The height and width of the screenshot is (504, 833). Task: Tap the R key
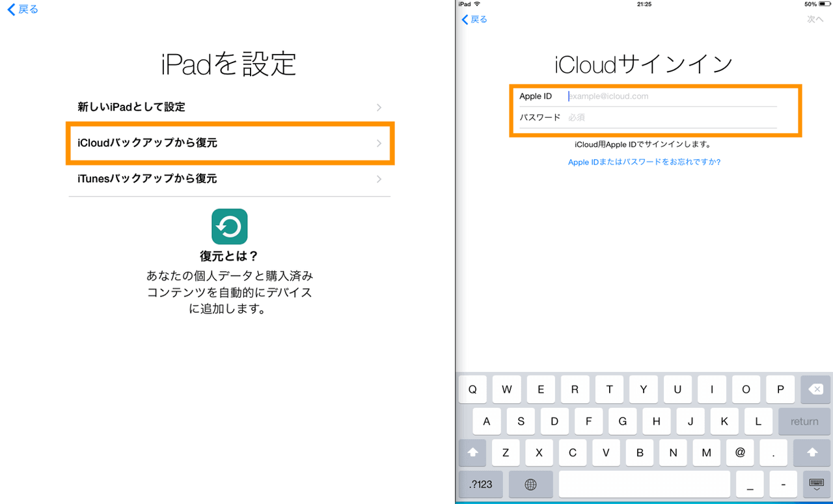tap(575, 390)
